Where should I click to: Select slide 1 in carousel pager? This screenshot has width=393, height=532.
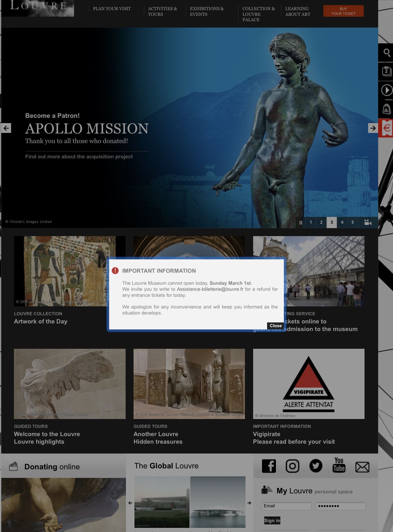tap(311, 222)
